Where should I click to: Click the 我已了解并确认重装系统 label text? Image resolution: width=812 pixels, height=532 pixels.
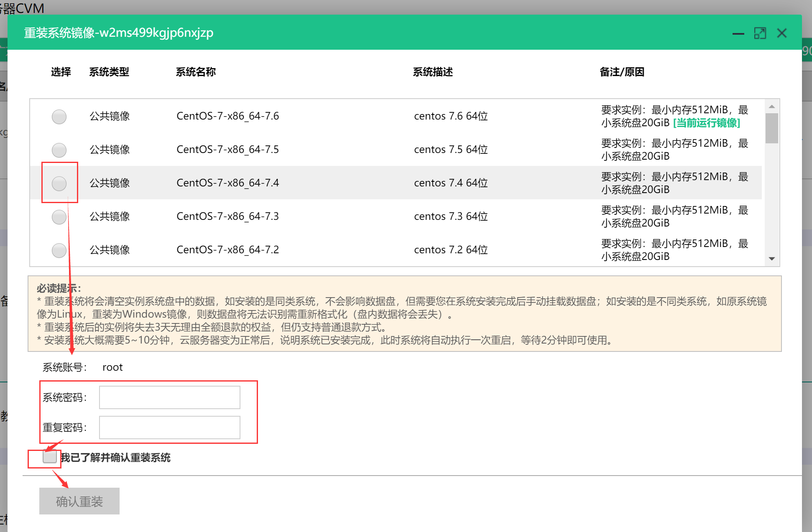(116, 458)
